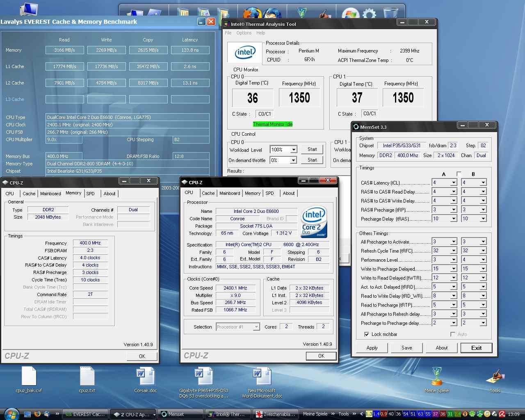Click About button in MemSet
525x420 pixels.
tap(442, 348)
